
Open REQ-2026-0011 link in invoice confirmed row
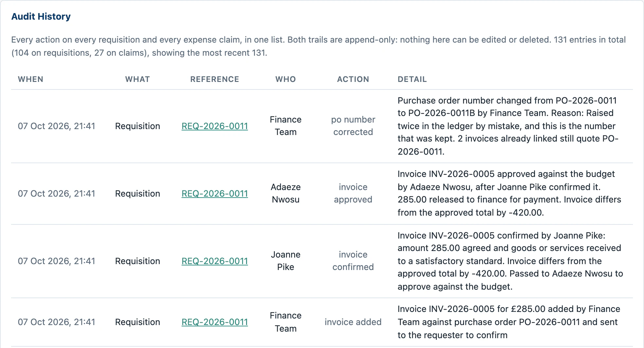pos(215,261)
